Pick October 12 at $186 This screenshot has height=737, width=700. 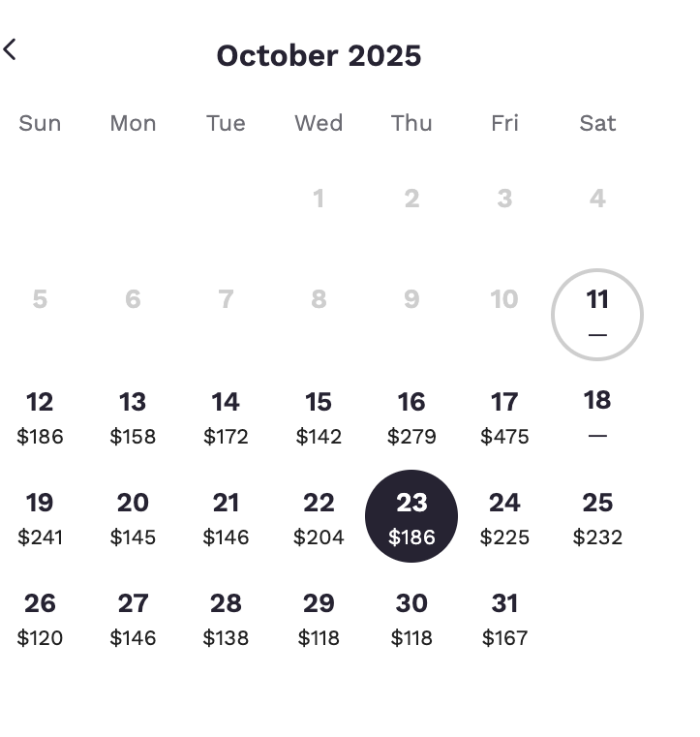(x=40, y=416)
